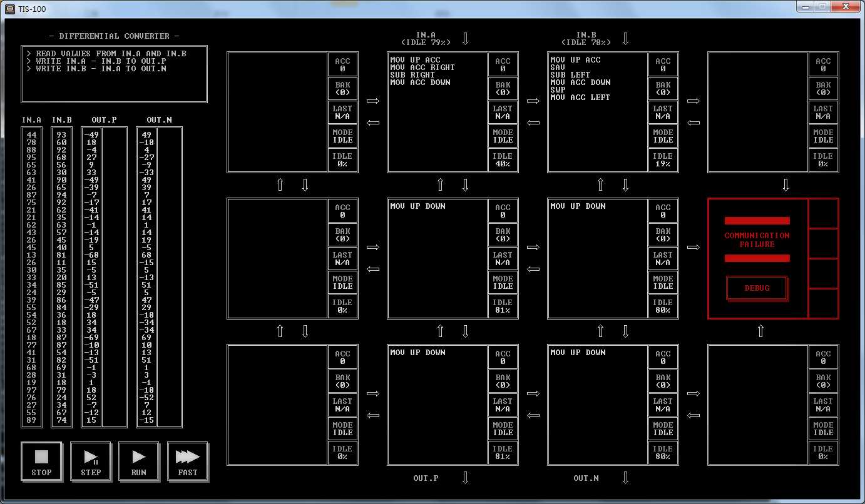Click the IDLE 81% box in middle-center node

tap(503, 306)
